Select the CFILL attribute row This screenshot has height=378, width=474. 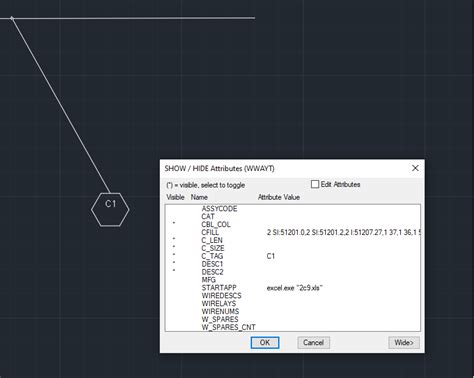click(x=293, y=232)
